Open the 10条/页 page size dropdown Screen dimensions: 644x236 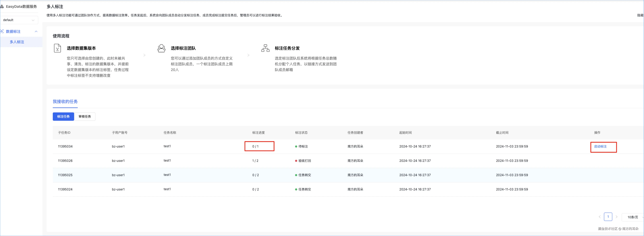coord(633,217)
